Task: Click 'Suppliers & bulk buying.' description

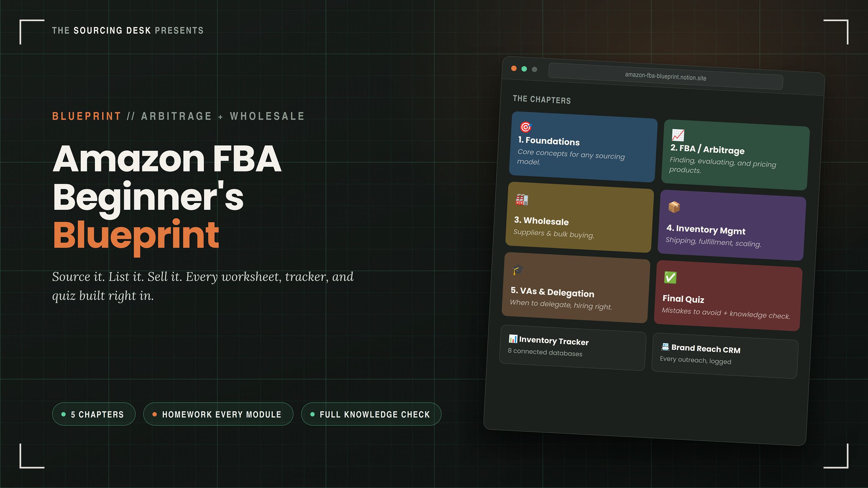Action: coord(554,234)
